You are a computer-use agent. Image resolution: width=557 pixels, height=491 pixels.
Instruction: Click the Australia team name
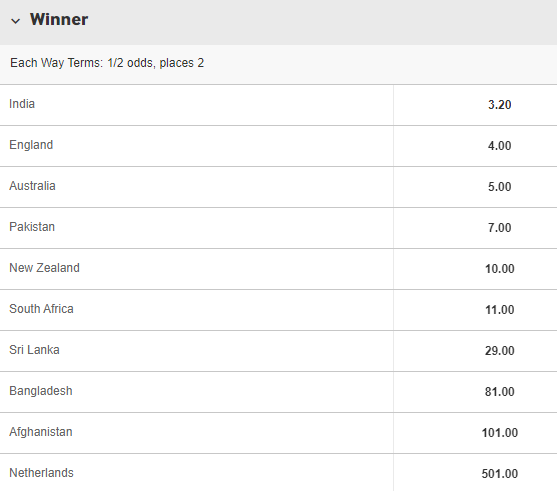(x=32, y=186)
